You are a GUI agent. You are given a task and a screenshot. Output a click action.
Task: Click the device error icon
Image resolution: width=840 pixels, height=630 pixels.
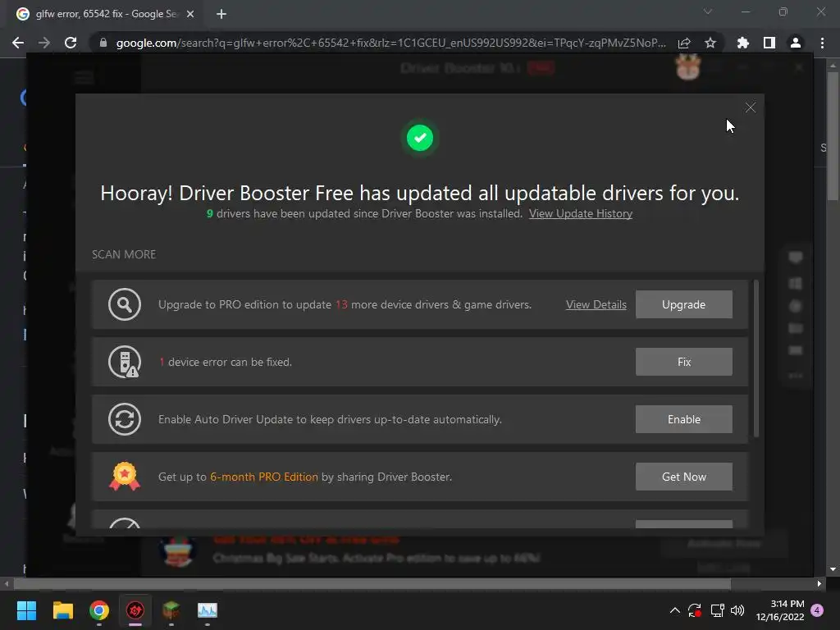125,362
